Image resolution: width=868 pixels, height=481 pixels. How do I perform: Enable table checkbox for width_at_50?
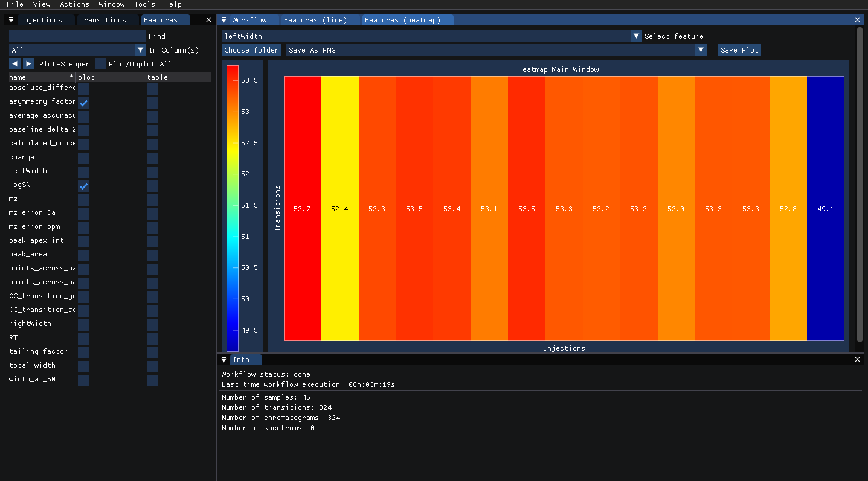[x=153, y=380]
